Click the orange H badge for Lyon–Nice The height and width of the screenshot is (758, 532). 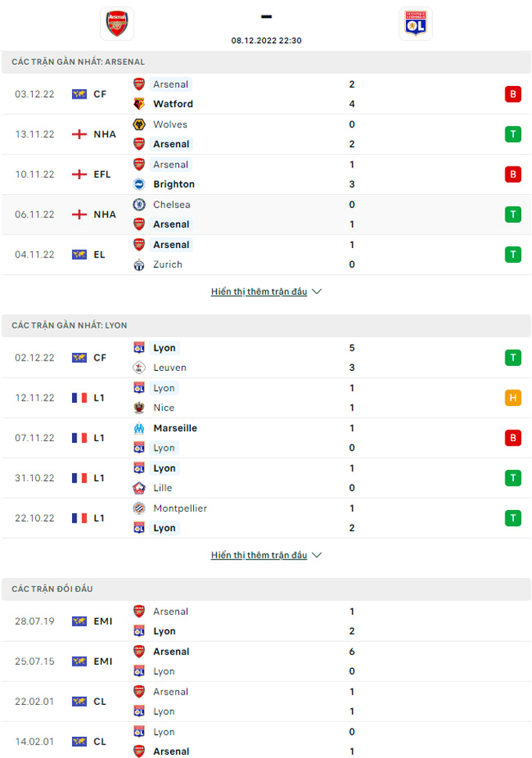(x=512, y=398)
